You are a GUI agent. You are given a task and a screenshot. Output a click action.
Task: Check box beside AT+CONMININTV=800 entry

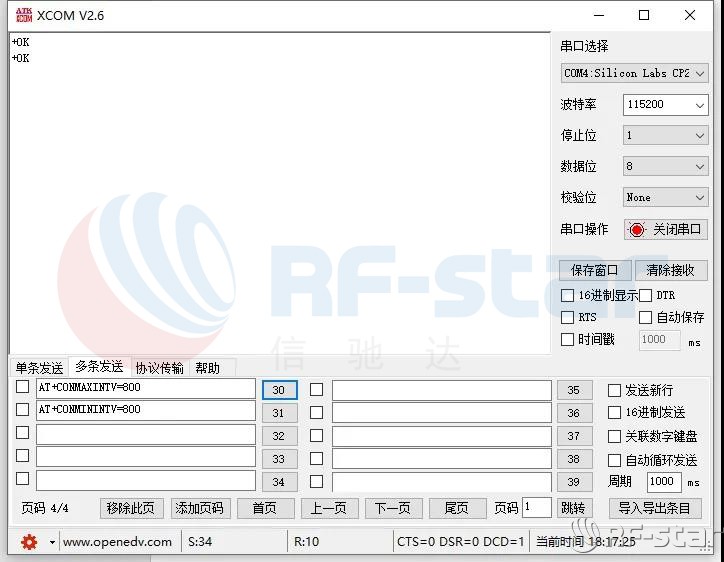tap(22, 410)
